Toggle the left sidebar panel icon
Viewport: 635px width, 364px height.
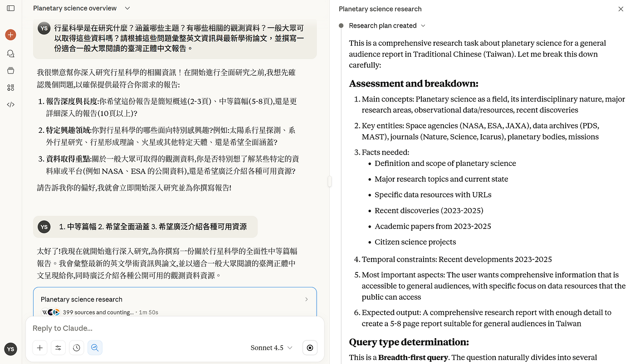(x=11, y=8)
